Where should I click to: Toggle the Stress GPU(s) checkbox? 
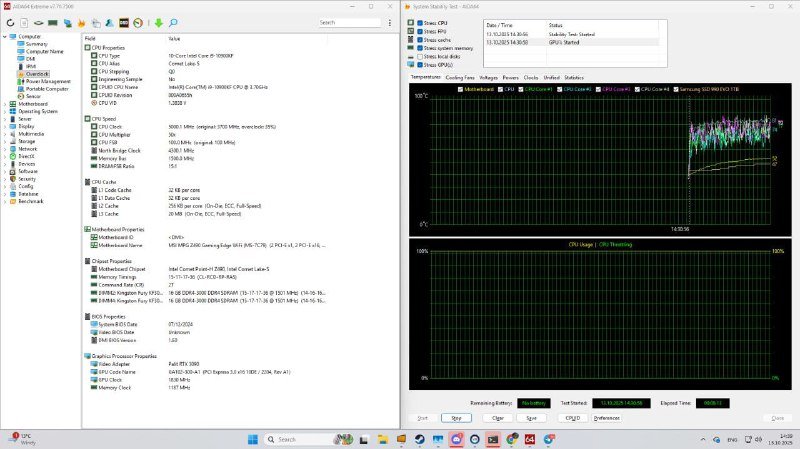tap(420, 65)
